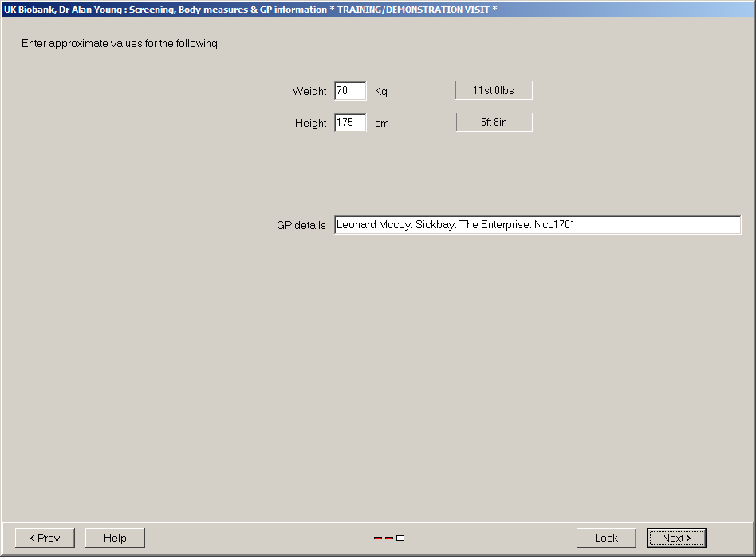The width and height of the screenshot is (756, 557).
Task: Click the Weight input field
Action: click(x=350, y=91)
